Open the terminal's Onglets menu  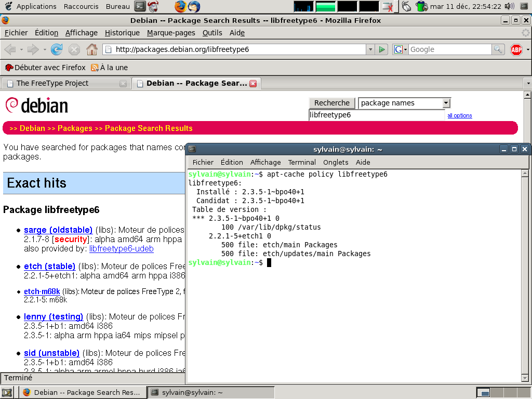coord(336,162)
